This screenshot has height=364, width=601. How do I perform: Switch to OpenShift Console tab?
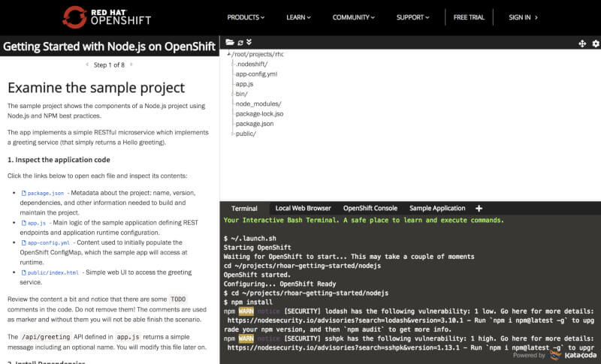click(370, 208)
